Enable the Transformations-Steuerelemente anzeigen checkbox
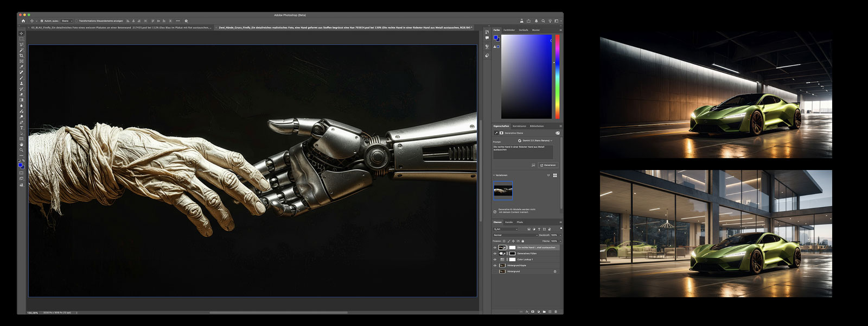868x326 pixels. 76,21
